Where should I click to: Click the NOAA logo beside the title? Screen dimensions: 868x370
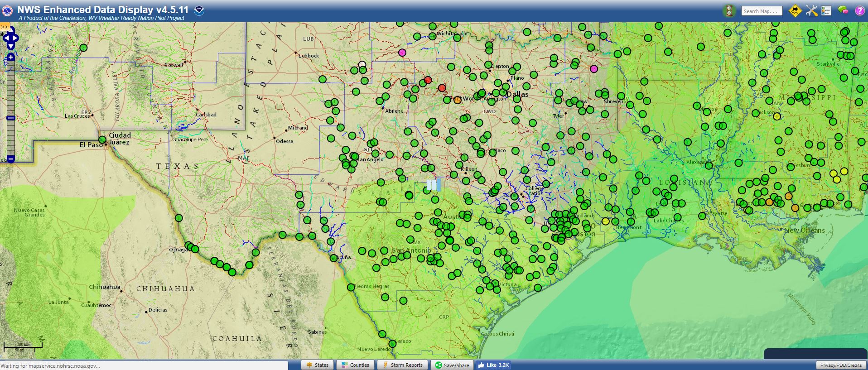point(199,10)
